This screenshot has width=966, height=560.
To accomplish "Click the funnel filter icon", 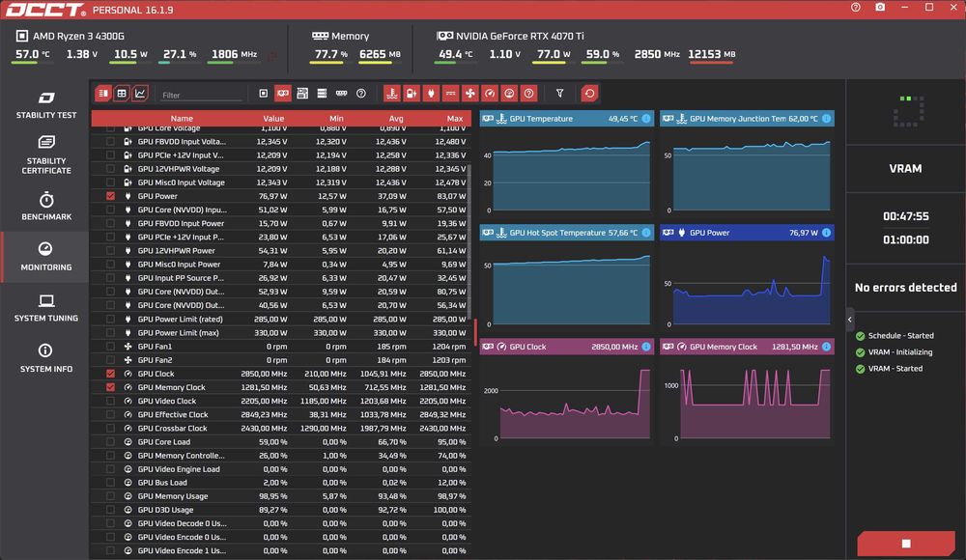I will pos(559,94).
